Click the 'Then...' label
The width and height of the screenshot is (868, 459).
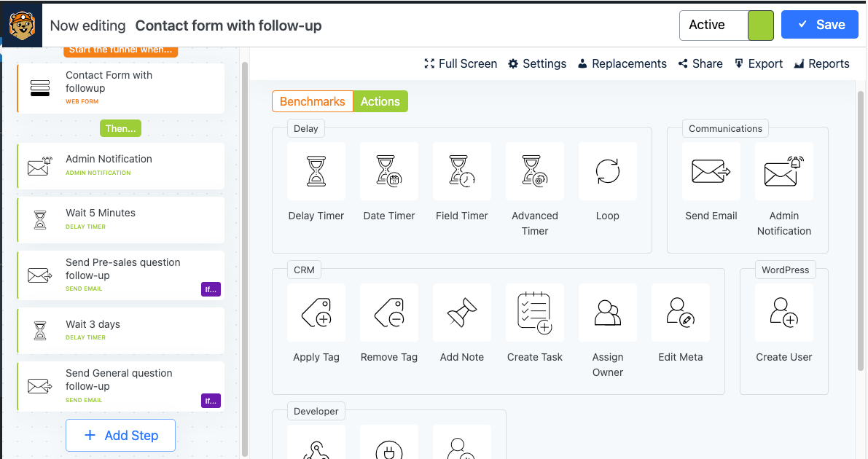point(121,128)
